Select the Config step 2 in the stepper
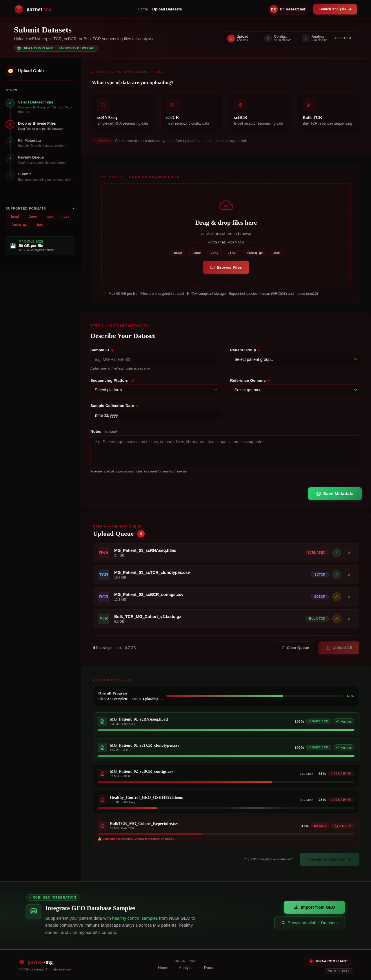371x980 pixels. (278, 38)
